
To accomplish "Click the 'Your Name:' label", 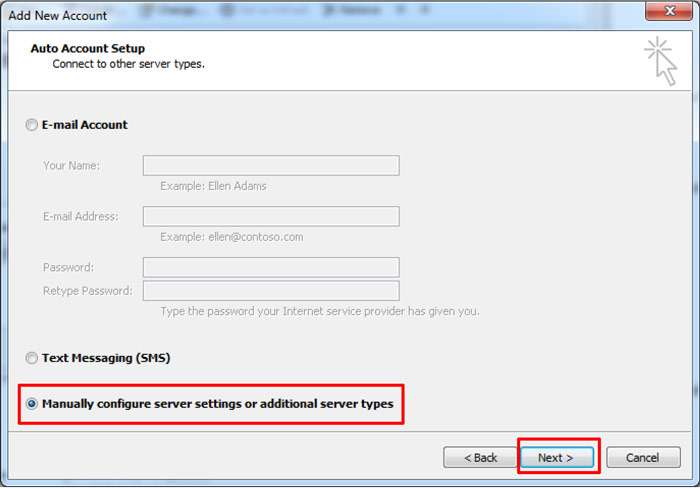I will (71, 166).
